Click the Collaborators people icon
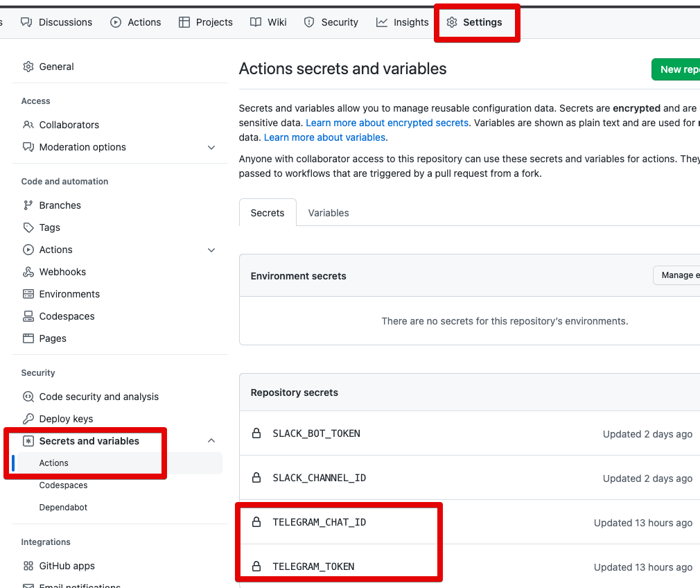The height and width of the screenshot is (588, 700). pos(28,125)
